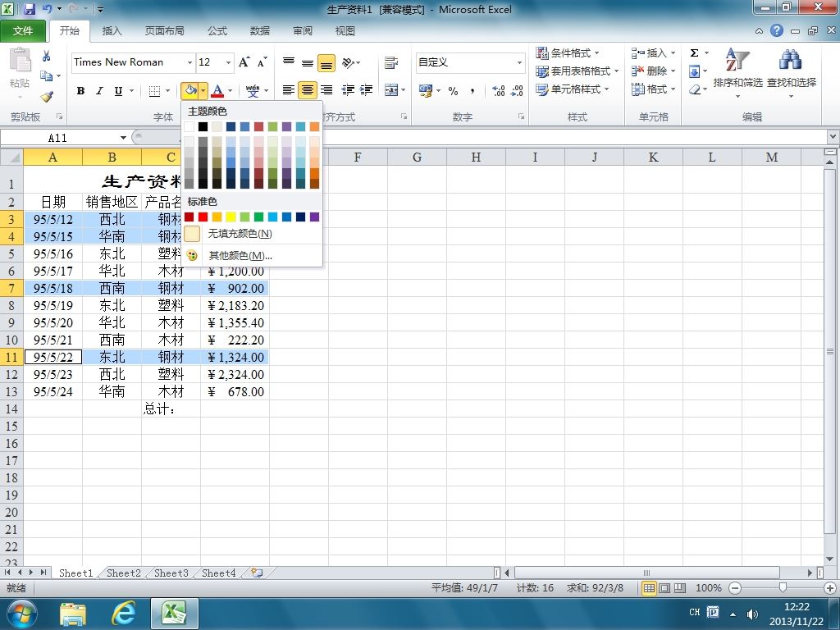
Task: Toggle middle vertical alignment
Action: (x=308, y=62)
